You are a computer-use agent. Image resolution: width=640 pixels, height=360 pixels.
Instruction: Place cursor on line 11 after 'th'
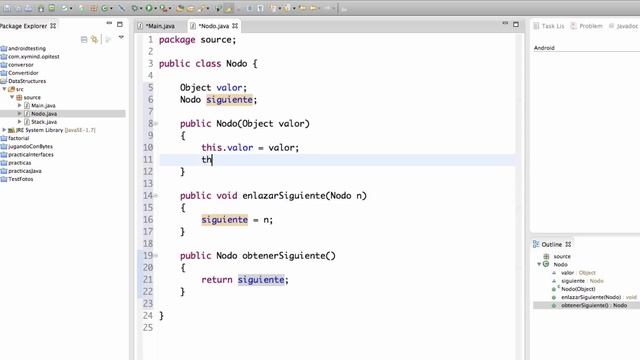pos(213,160)
